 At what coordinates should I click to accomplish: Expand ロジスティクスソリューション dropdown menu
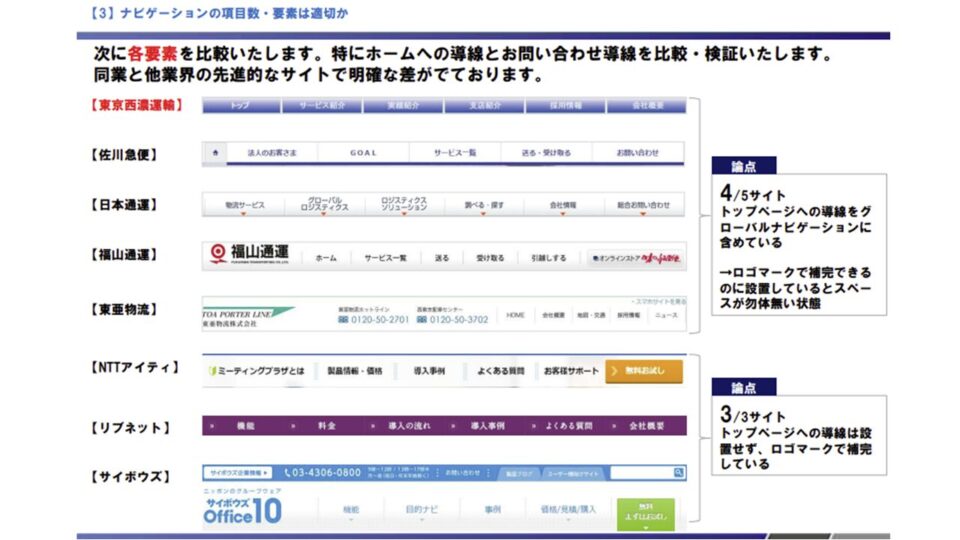point(404,204)
